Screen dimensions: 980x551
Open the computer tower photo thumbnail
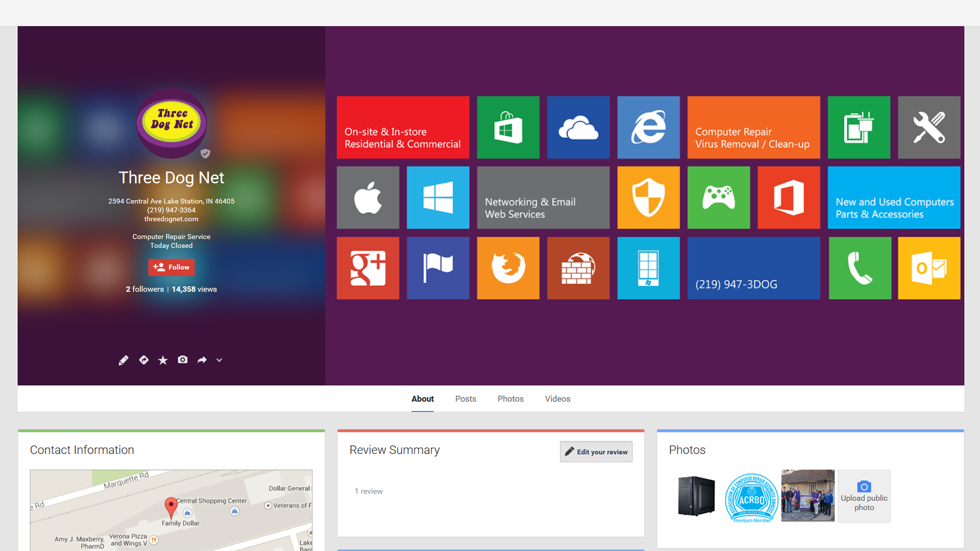point(696,496)
